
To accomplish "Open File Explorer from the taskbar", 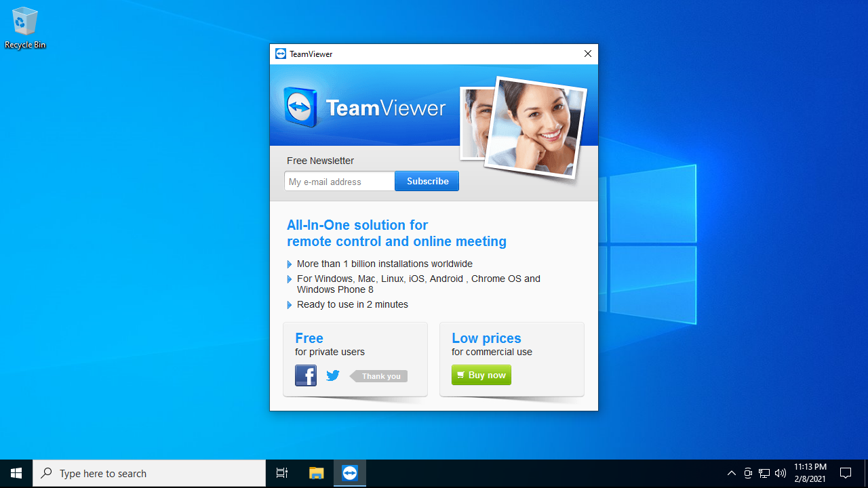I will coord(316,473).
